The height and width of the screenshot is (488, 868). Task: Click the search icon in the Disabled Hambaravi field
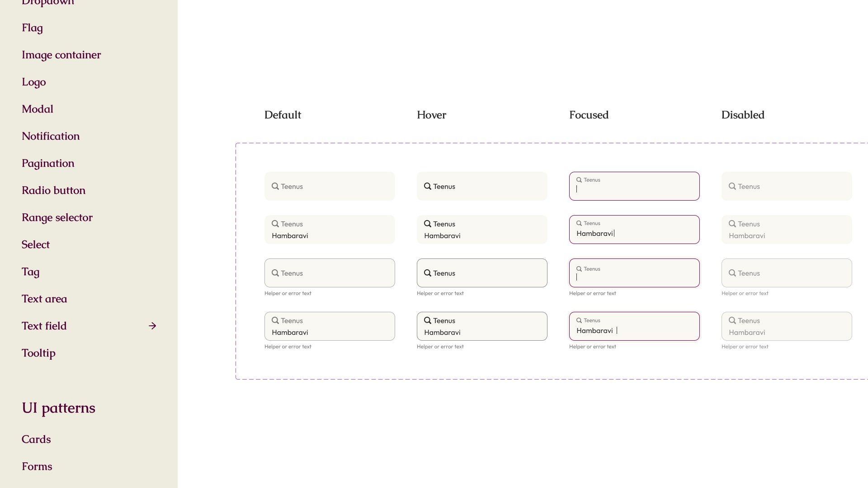coord(732,224)
